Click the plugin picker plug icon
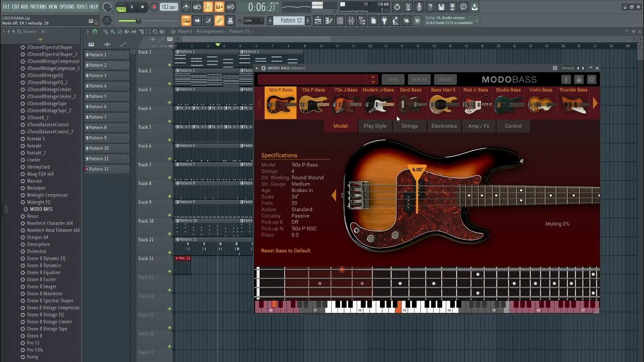 coord(384,21)
